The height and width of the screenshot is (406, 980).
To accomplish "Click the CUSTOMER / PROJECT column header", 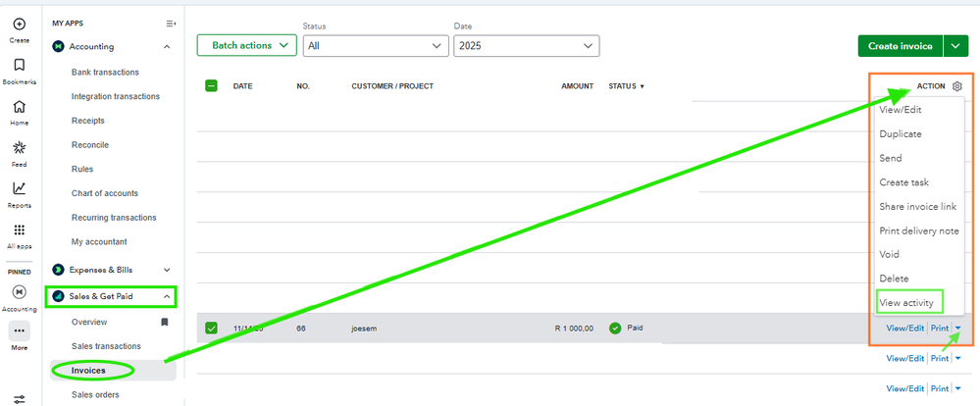I will 392,86.
